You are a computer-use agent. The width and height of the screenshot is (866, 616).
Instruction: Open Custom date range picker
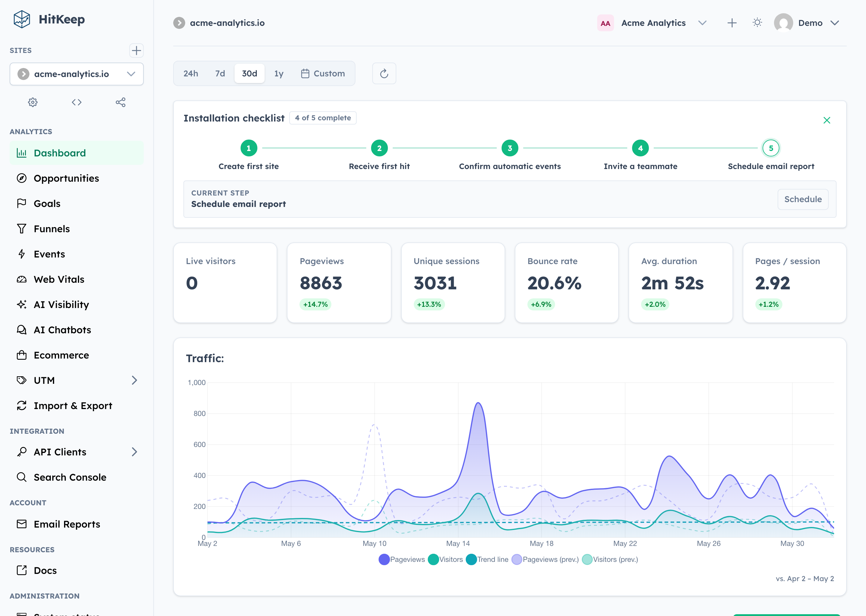pyautogui.click(x=323, y=74)
